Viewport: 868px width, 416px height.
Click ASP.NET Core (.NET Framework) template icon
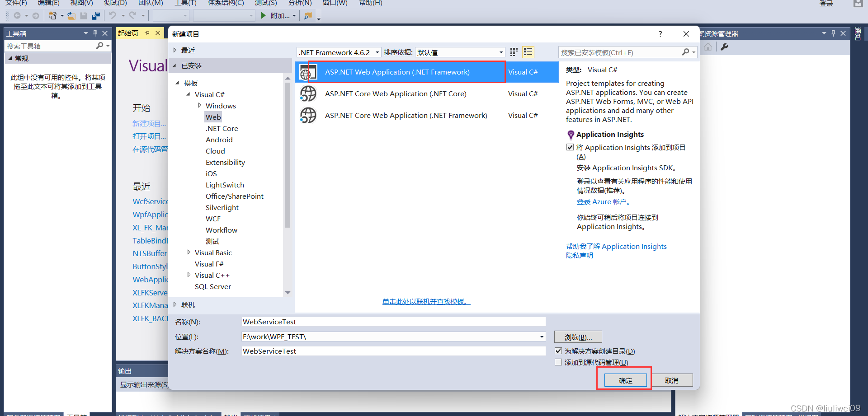coord(308,116)
